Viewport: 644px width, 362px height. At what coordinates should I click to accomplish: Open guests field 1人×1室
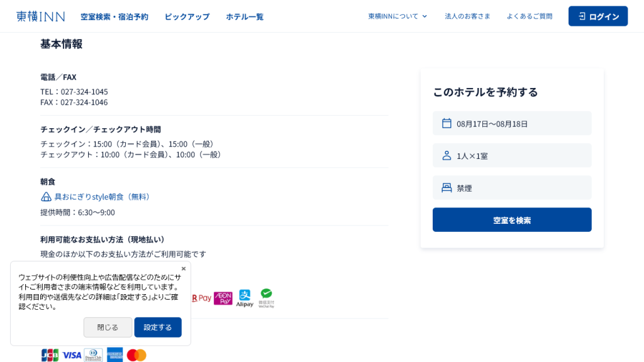click(x=512, y=156)
